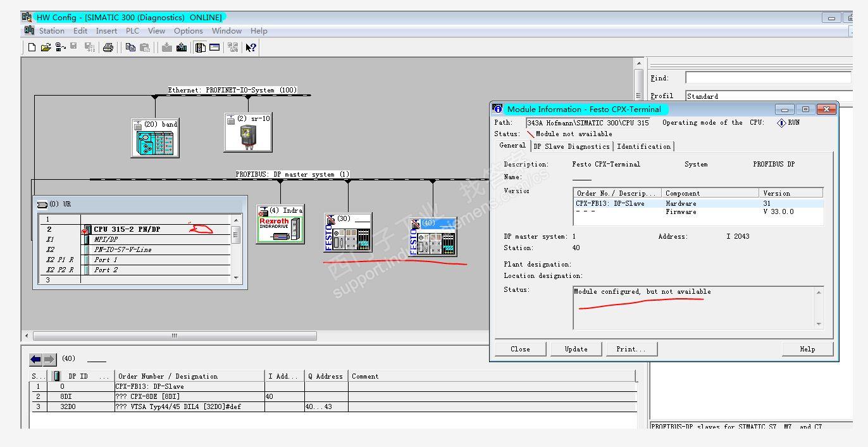Switch to the General tab
Screen dimensions: 868x447
coord(512,145)
